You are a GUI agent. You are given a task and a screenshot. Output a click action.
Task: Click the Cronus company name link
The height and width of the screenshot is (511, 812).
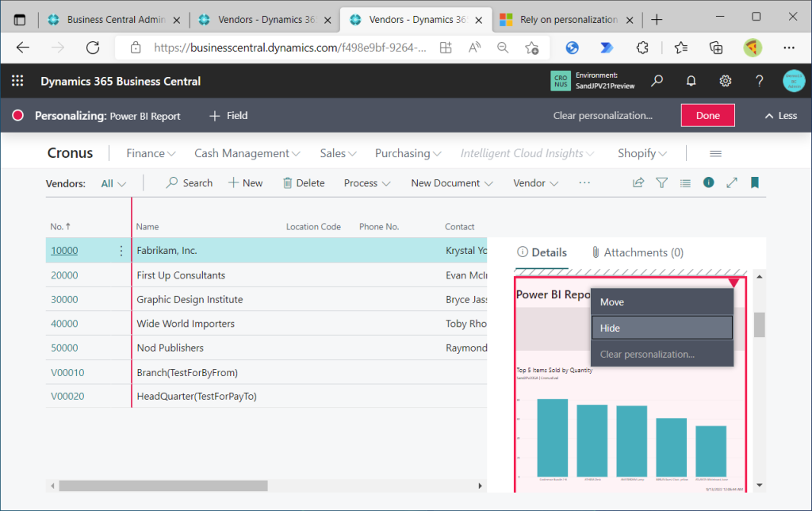coord(70,153)
